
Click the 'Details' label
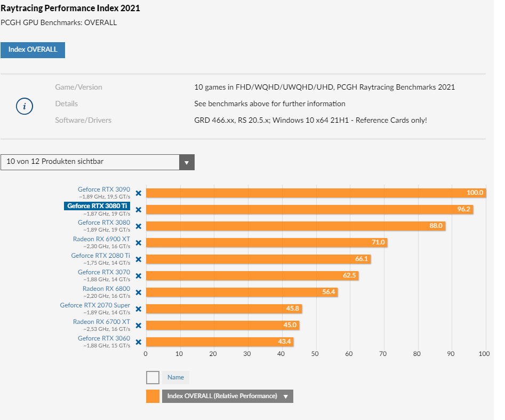pos(66,104)
